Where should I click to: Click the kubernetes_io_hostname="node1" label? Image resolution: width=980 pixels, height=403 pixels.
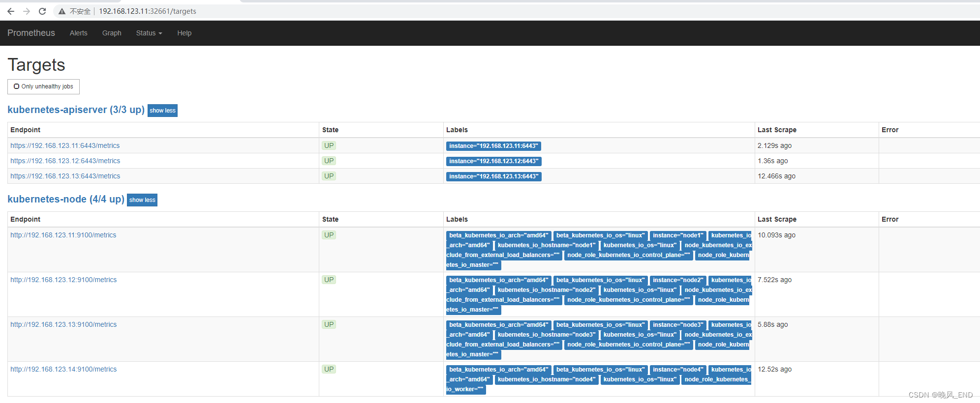point(547,245)
